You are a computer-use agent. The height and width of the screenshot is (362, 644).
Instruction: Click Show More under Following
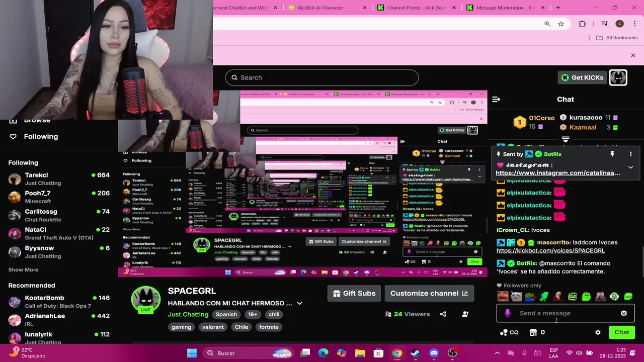(x=23, y=270)
